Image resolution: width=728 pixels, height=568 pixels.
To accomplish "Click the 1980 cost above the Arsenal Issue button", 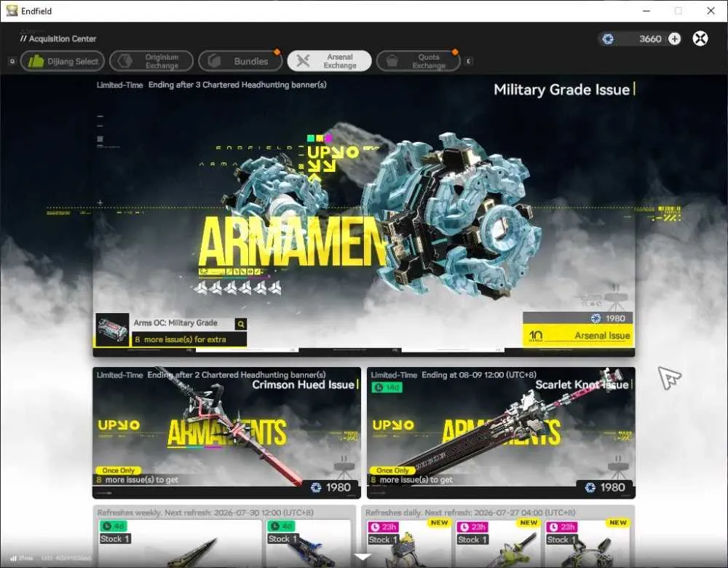I will point(608,318).
